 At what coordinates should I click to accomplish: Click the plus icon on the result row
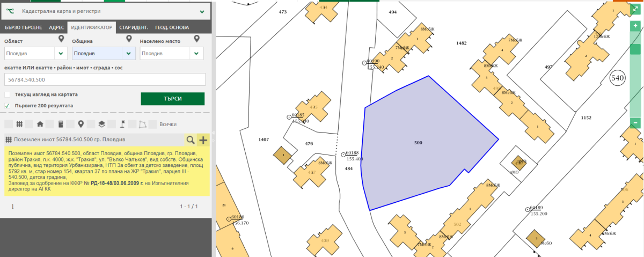203,140
